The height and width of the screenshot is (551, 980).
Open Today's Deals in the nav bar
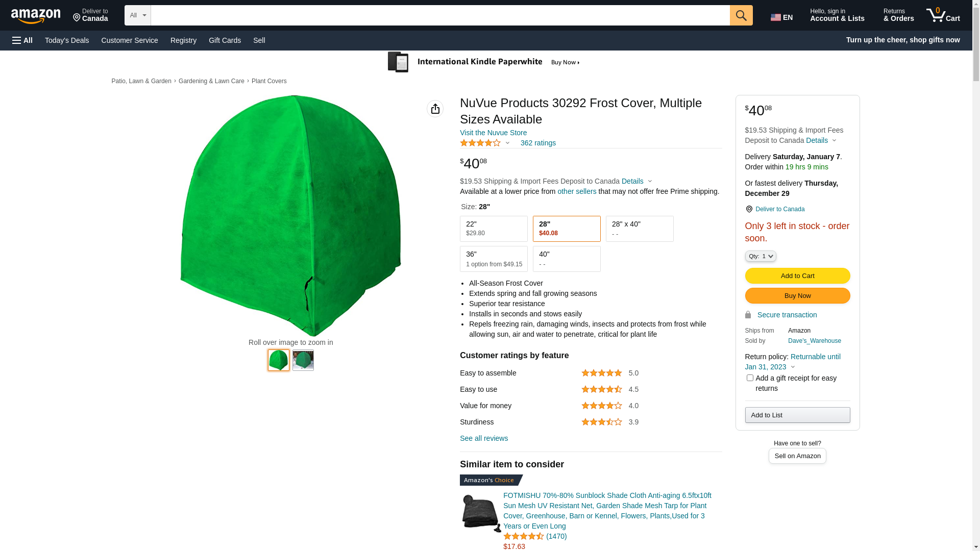[x=67, y=40]
